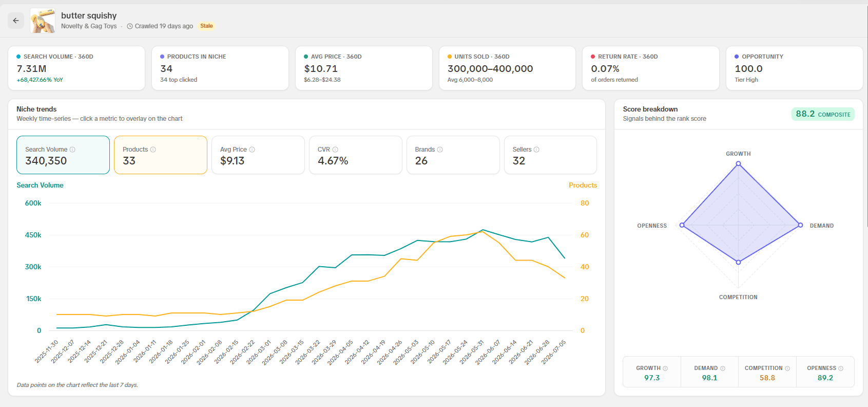Show info icon next to Search Volume metric

[x=72, y=150]
